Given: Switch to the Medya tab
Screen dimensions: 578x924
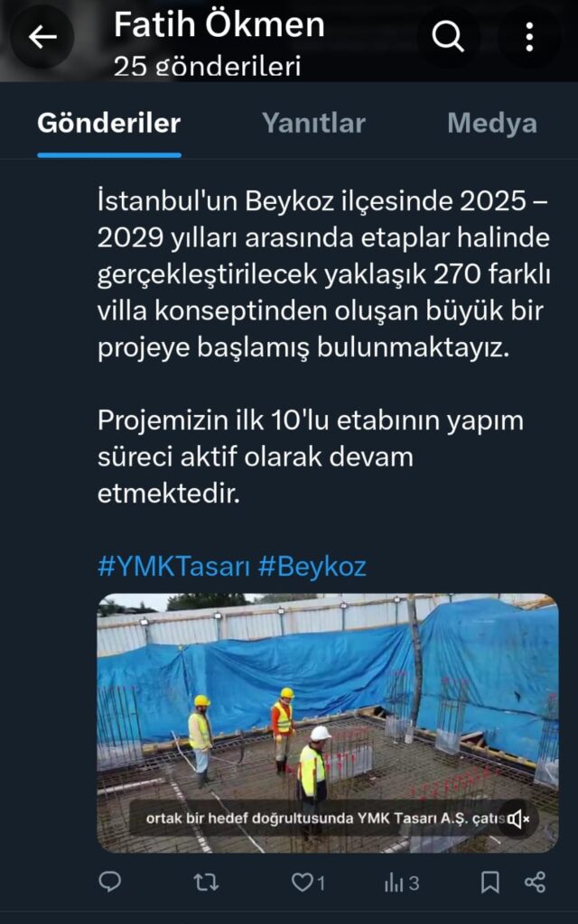Looking at the screenshot, I should point(492,123).
